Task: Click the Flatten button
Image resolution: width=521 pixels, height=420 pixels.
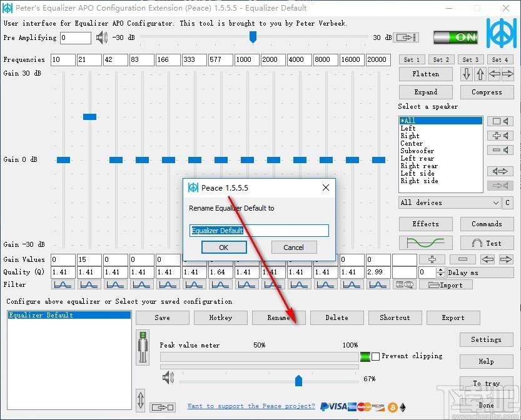Action: pos(426,74)
